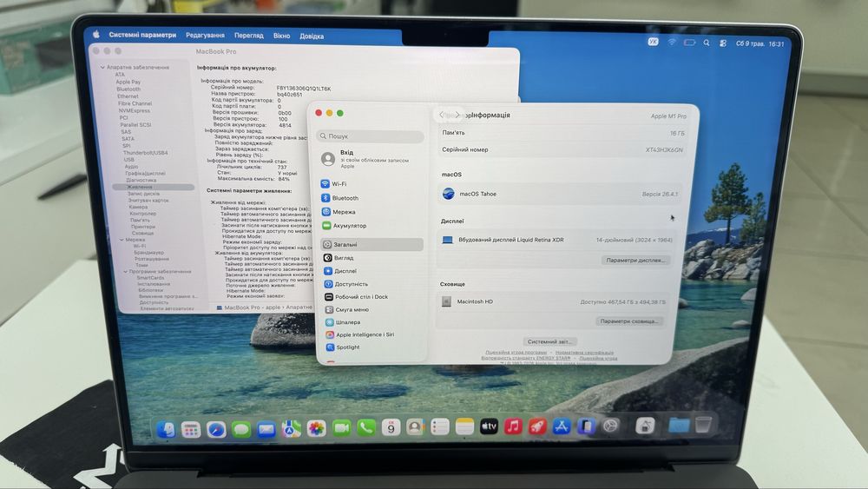Open the Вікно menu
Viewport: 868px width, 489px height.
point(282,36)
